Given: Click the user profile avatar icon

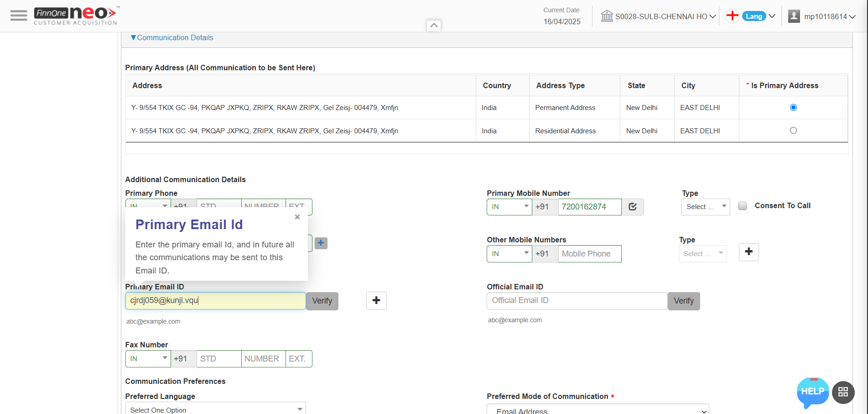Looking at the screenshot, I should 794,16.
